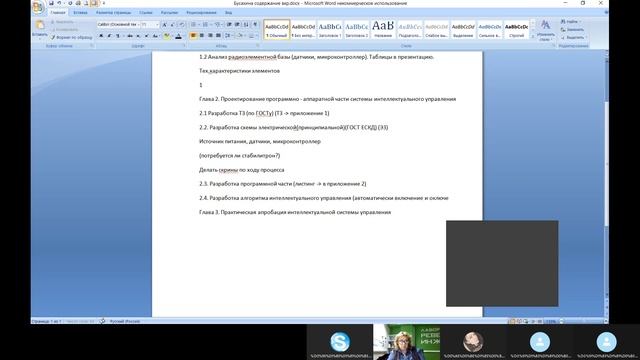Select align text left
Viewport: 640px width, 360px height.
193,36
